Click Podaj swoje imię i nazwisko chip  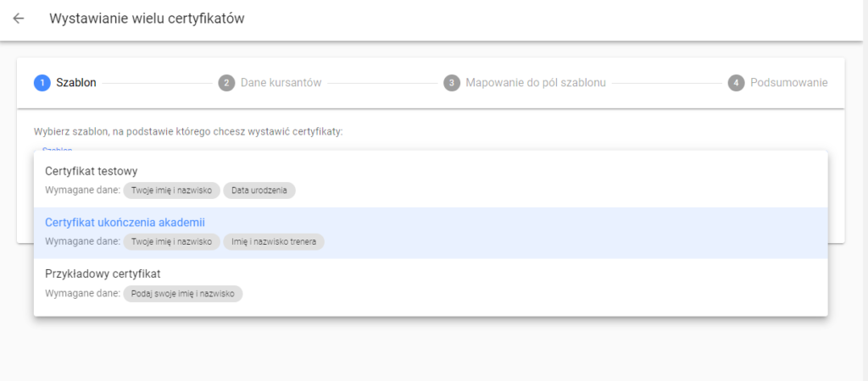183,294
